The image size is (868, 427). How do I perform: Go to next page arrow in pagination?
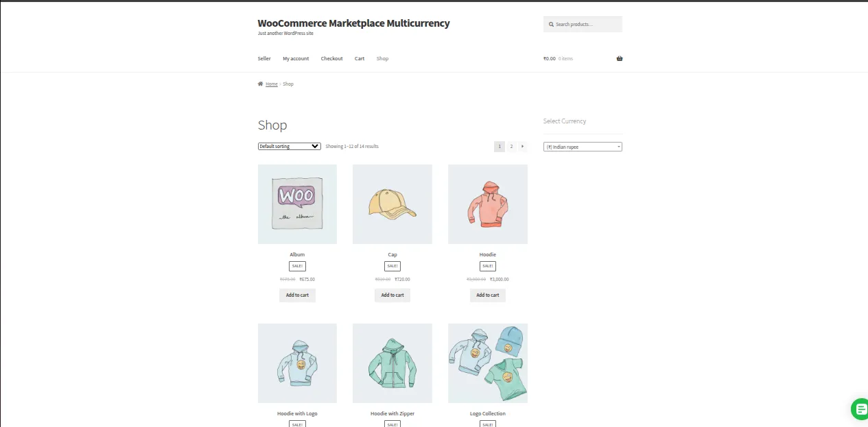pyautogui.click(x=523, y=146)
